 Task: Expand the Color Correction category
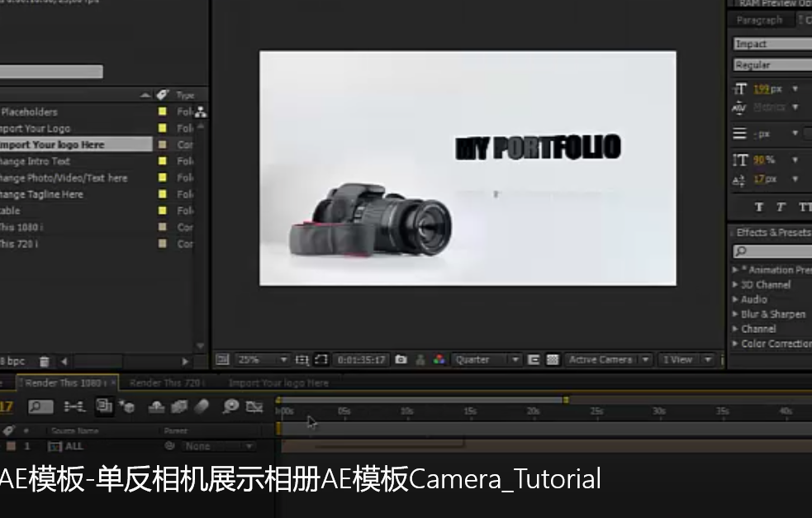coord(735,344)
